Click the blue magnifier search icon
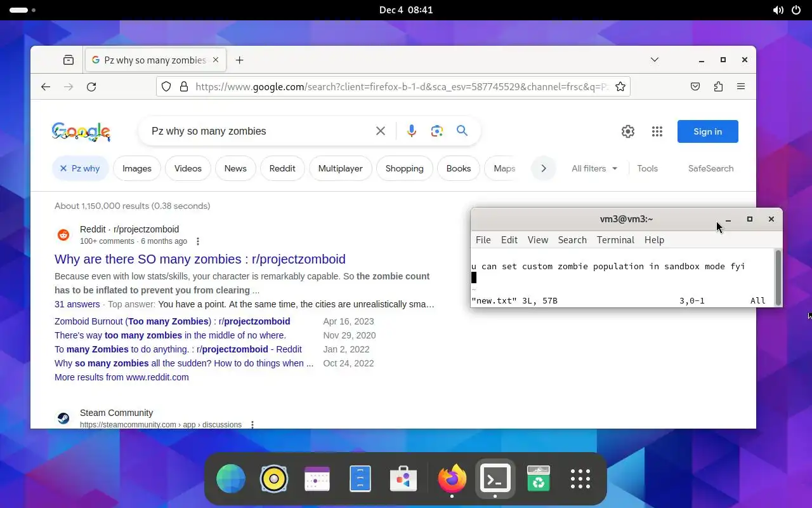 tap(462, 131)
